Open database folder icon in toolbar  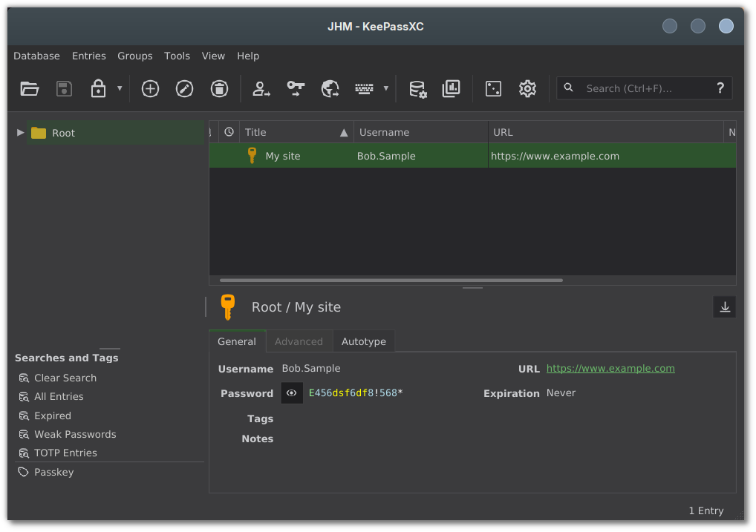point(30,89)
